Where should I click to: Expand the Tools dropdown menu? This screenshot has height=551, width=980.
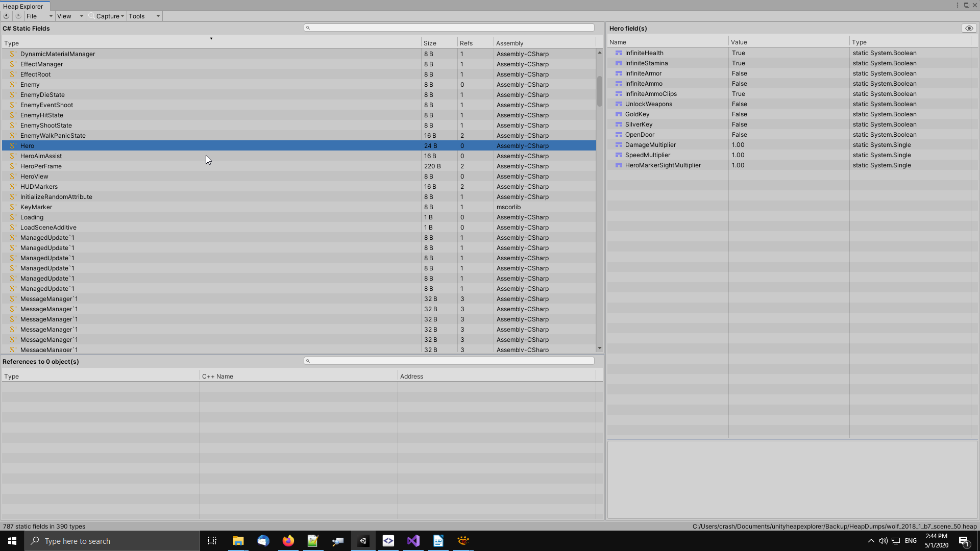(144, 16)
